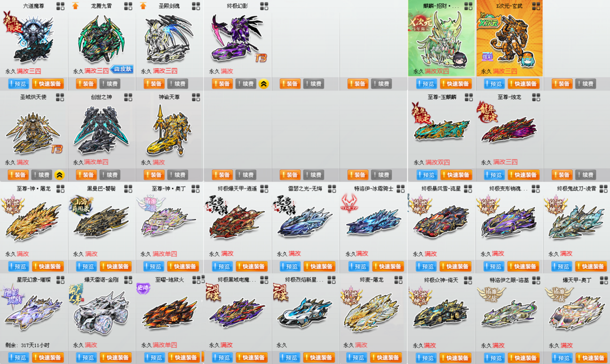
Task: Equip 神谕天尊 using its 装备 button
Action: (154, 175)
